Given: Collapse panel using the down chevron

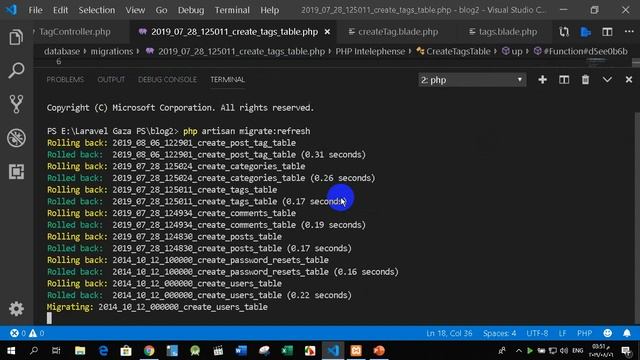Looking at the screenshot, I should 607,80.
